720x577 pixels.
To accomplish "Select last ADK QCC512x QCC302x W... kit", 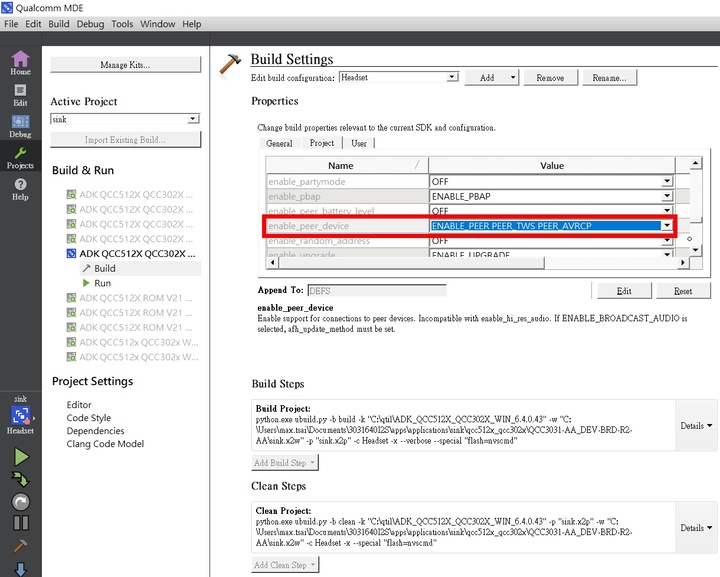I will (x=132, y=357).
